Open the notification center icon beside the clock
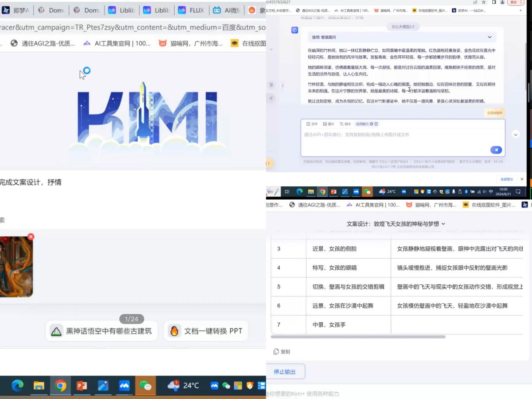Screen dimensions: 532x399 tap(518, 191)
